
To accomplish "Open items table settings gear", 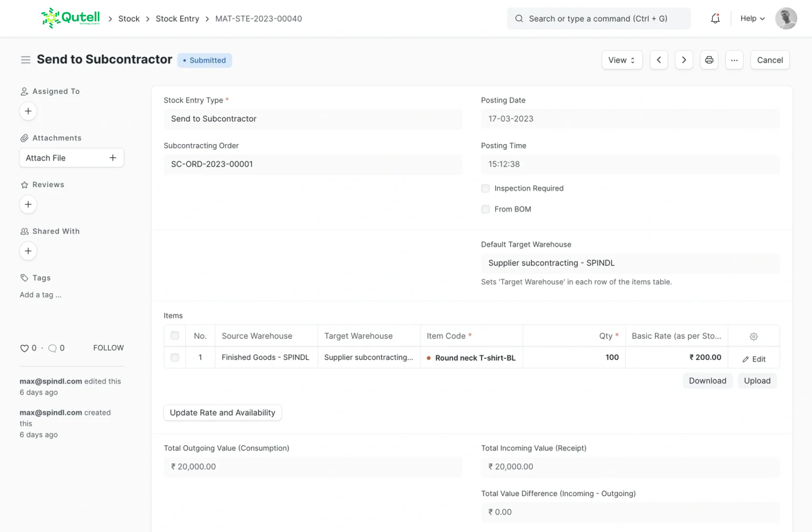I will (x=753, y=336).
